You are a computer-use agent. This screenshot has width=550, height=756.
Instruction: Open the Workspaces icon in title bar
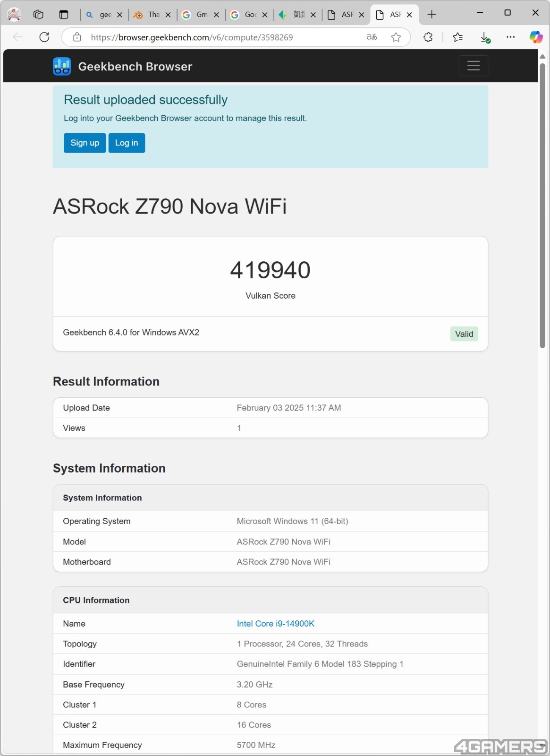click(x=38, y=15)
